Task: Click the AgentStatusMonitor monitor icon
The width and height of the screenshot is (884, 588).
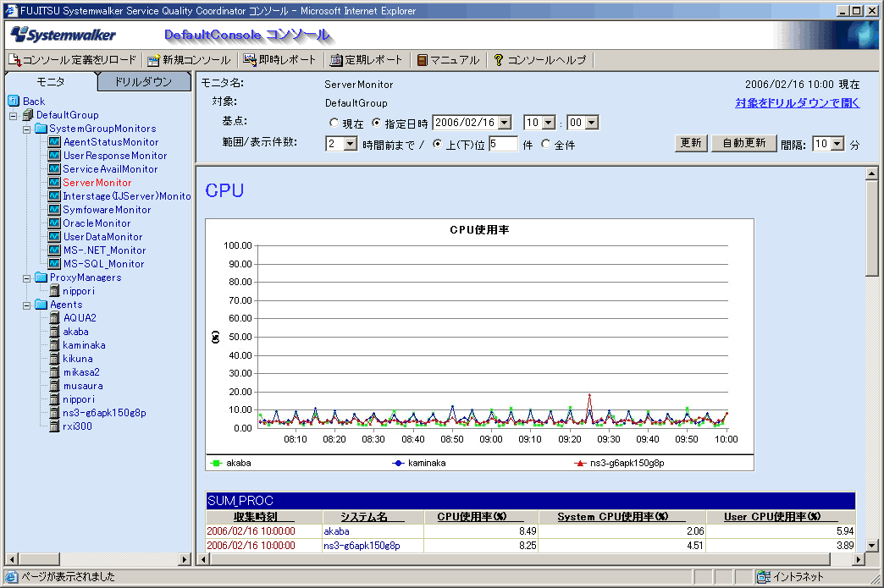Action: (x=54, y=142)
